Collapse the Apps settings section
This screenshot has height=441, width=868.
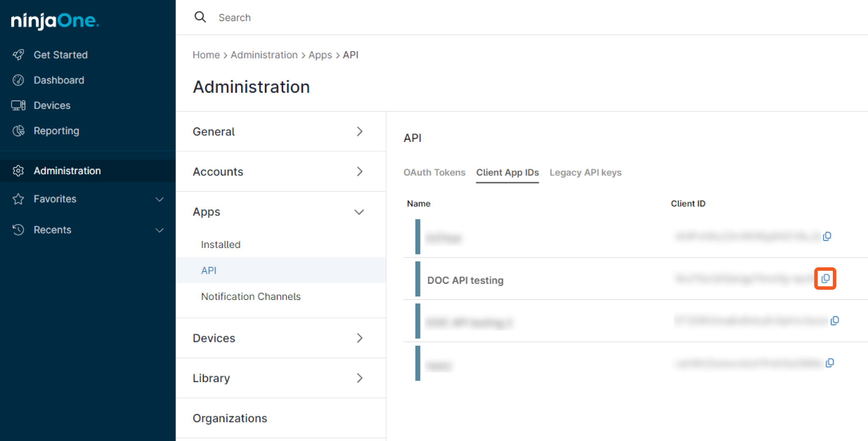359,212
